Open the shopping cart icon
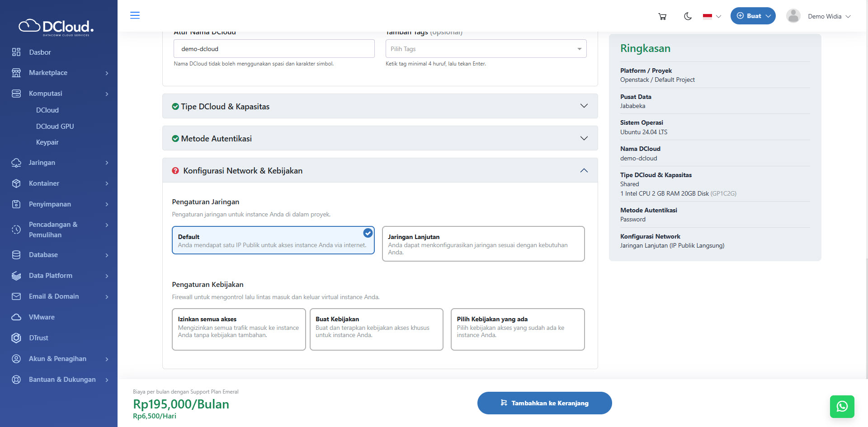Screen dimensions: 868x427 pyautogui.click(x=662, y=16)
